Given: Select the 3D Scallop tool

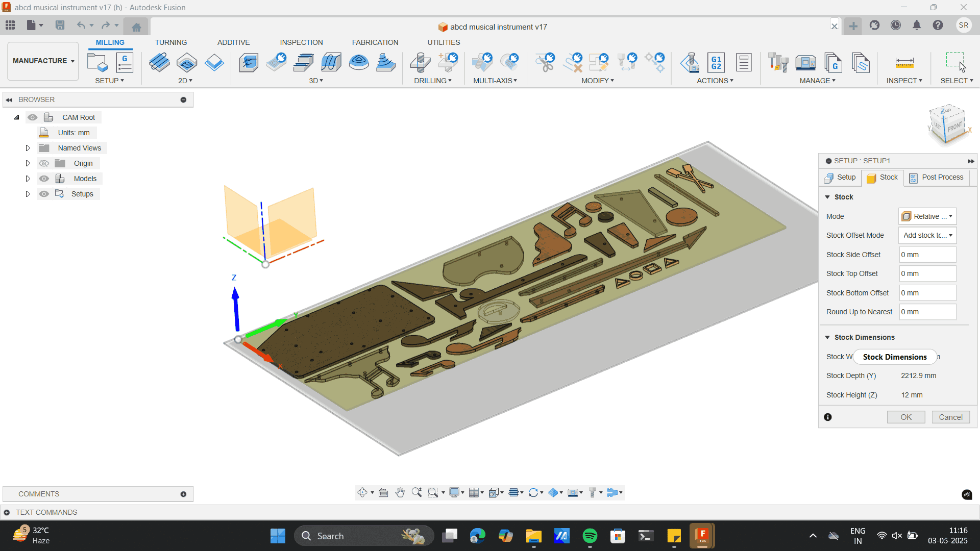Looking at the screenshot, I should [359, 62].
